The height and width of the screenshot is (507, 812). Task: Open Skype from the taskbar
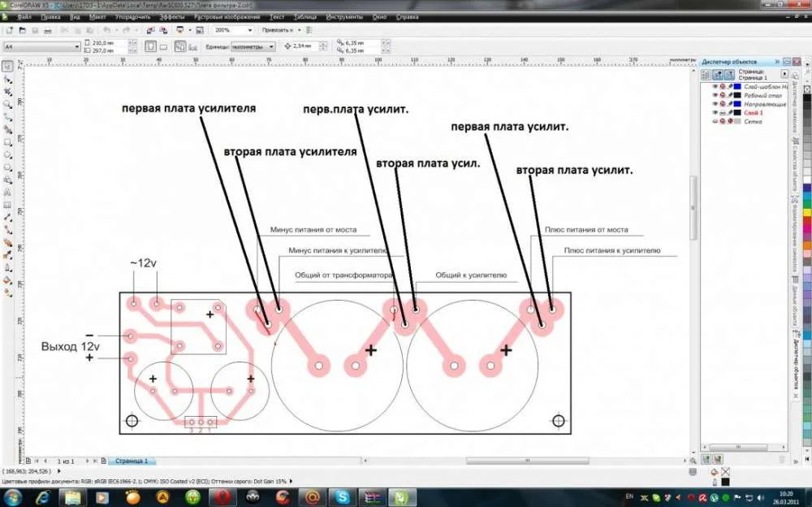tap(343, 497)
